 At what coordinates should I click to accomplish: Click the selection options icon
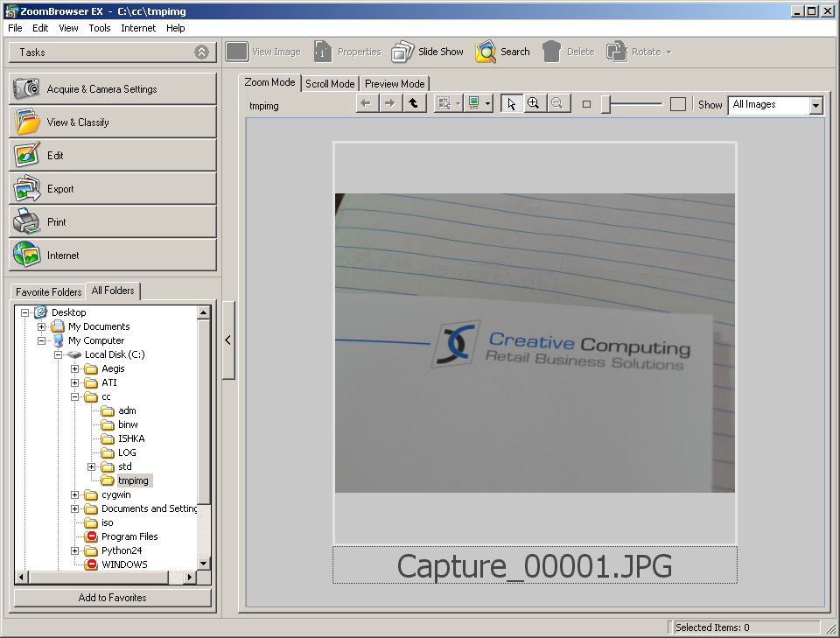tap(444, 103)
